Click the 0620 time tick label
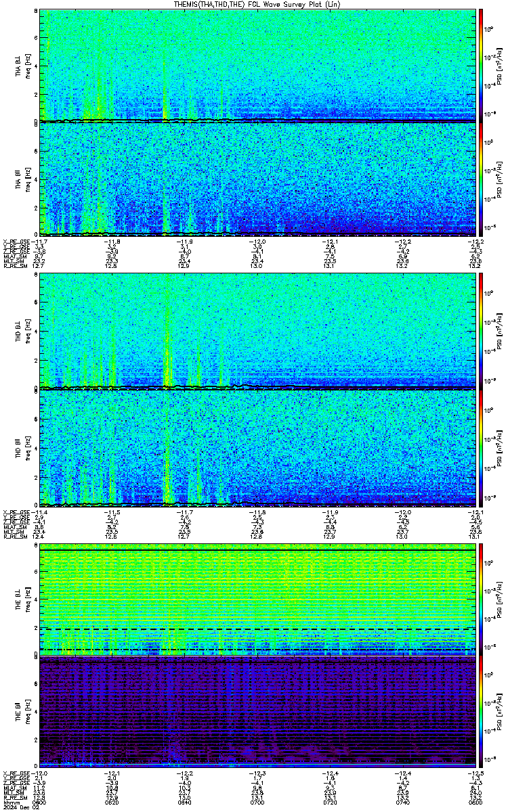The height and width of the screenshot is (812, 508). pos(113,802)
